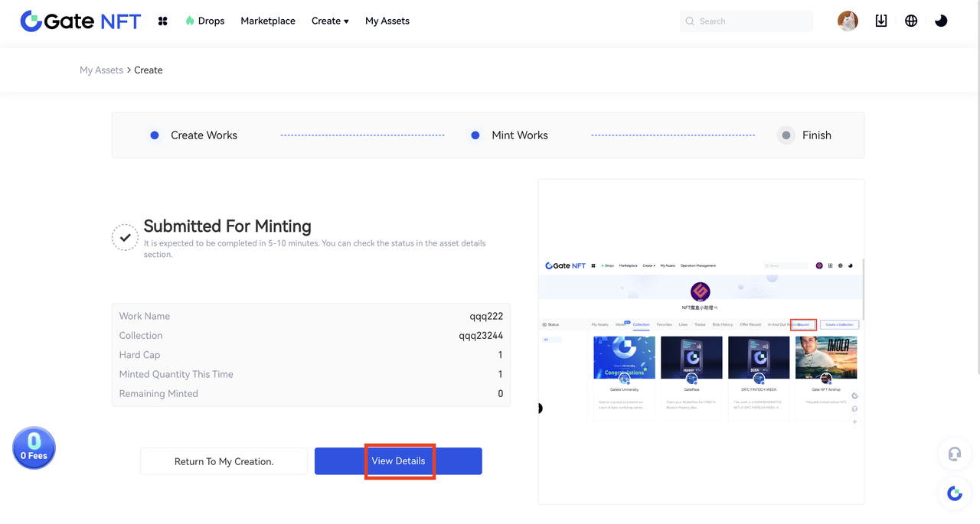Click the tutorial preview image
This screenshot has width=980, height=524.
point(701,341)
